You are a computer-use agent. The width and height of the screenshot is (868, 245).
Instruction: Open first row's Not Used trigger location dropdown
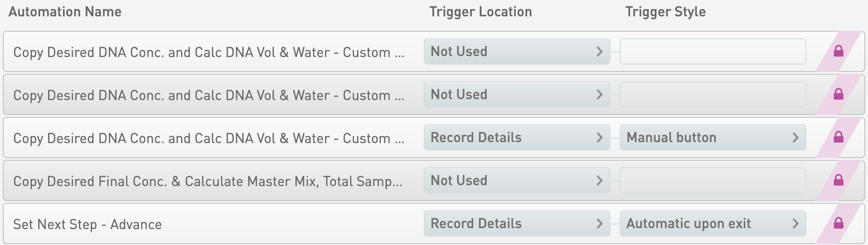(517, 51)
